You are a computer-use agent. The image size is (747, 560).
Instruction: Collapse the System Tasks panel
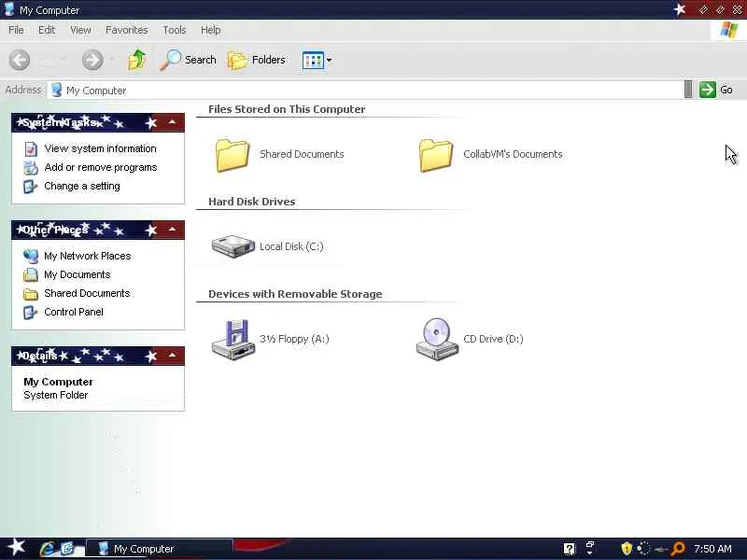[172, 123]
